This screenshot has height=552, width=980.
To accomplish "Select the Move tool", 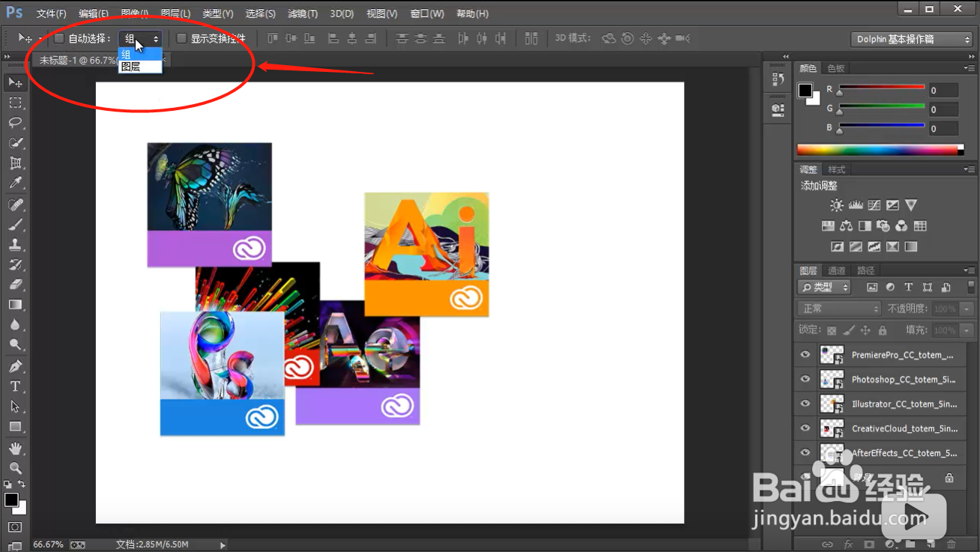I will pos(16,82).
